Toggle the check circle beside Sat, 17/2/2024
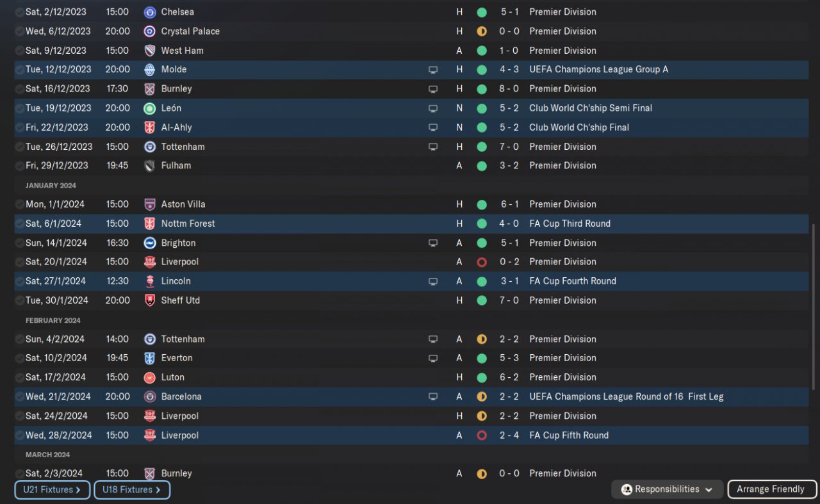This screenshot has height=504, width=820. coord(19,378)
